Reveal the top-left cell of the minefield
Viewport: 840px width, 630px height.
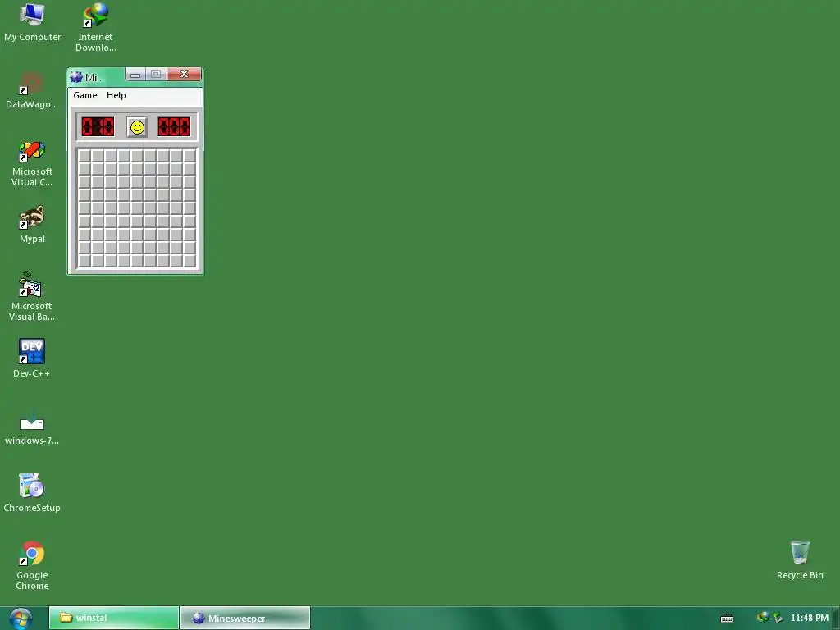pyautogui.click(x=84, y=155)
